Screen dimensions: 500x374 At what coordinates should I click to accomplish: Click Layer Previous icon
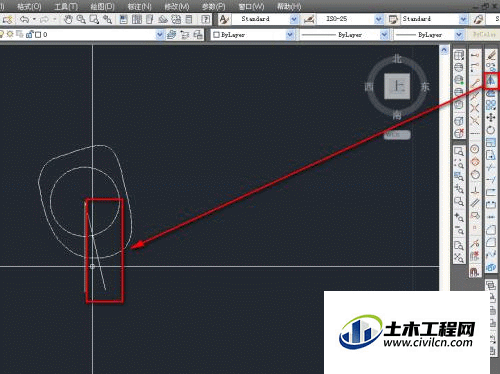point(184,34)
